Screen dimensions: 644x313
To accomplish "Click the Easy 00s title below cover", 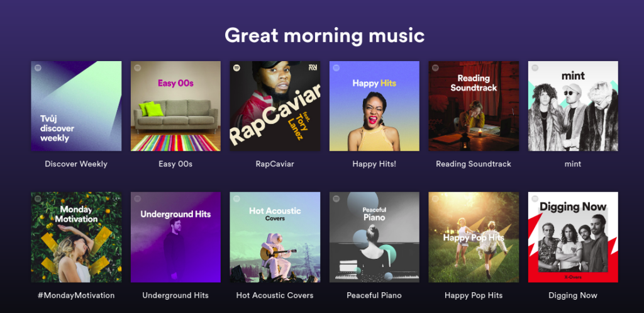I will (175, 164).
